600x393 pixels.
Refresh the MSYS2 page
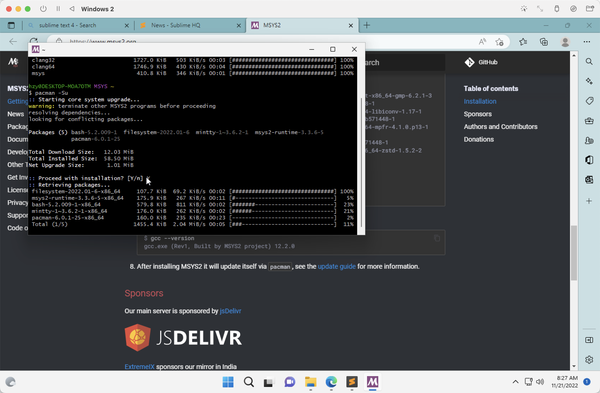34,41
